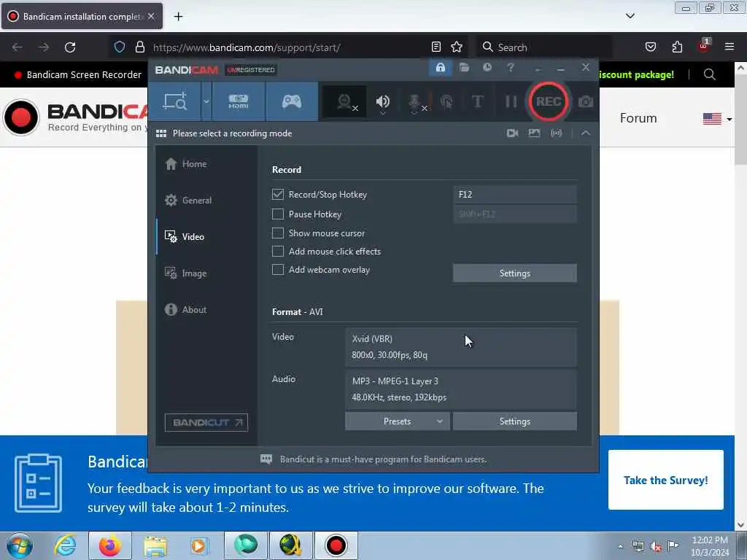Open the Presets dropdown
Viewport: 747px width, 560px height.
point(398,421)
